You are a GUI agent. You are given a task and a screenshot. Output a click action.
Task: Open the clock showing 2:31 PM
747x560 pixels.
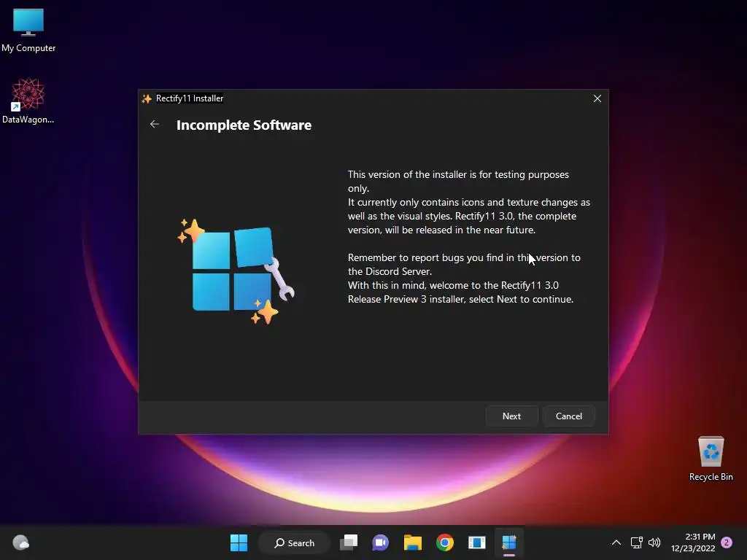[693, 542]
